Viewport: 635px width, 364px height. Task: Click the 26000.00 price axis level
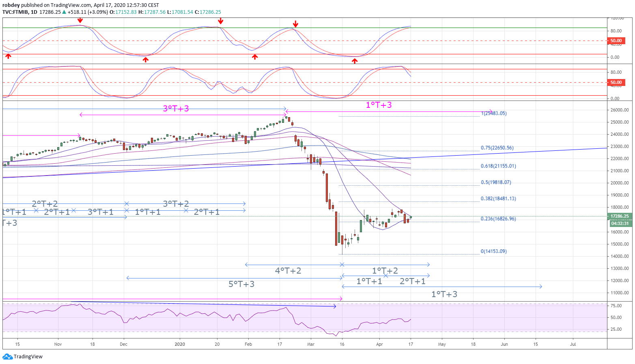click(x=620, y=110)
